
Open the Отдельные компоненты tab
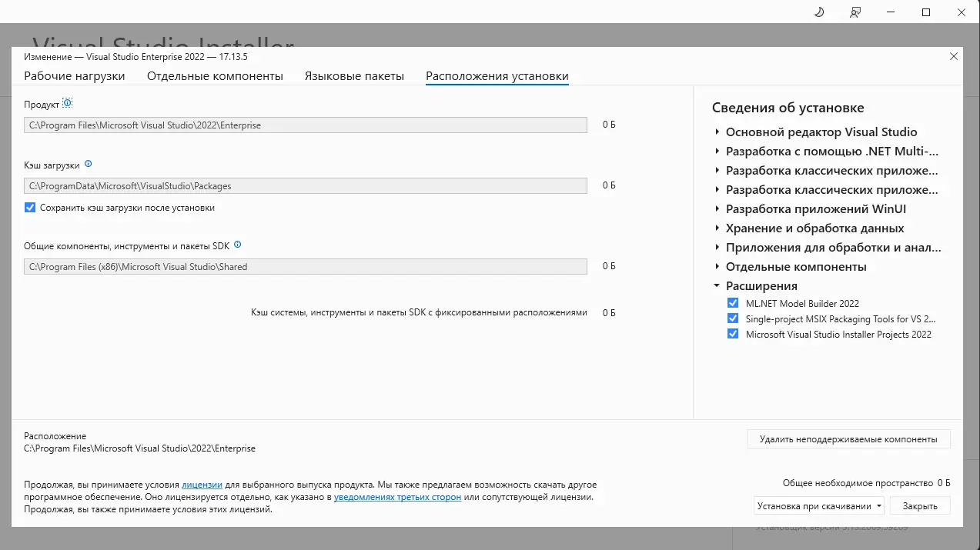(x=216, y=76)
